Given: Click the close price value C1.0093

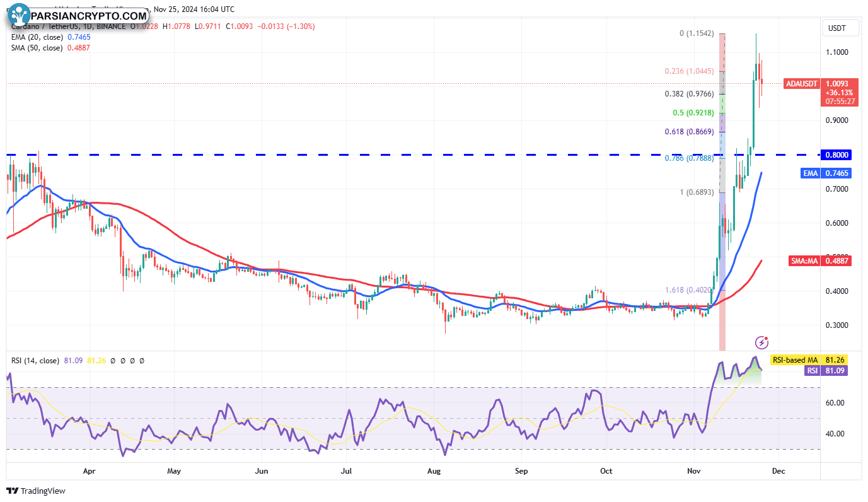Looking at the screenshot, I should [x=240, y=26].
